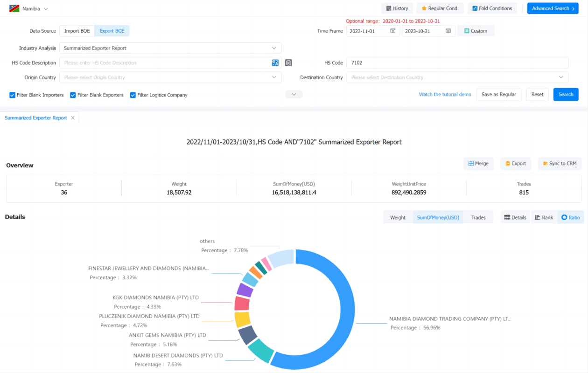
Task: Expand the Industry Analysis dropdown
Action: (170, 48)
